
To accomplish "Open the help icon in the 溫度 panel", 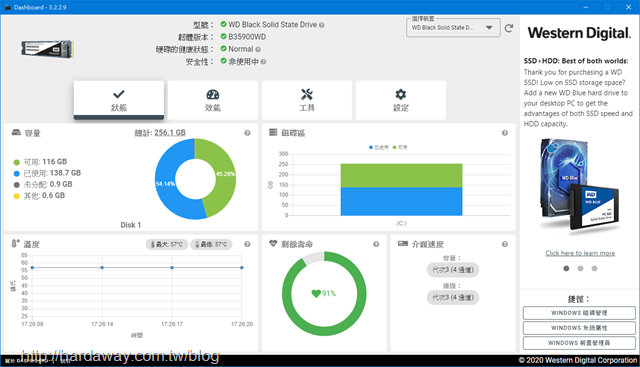I will (247, 244).
